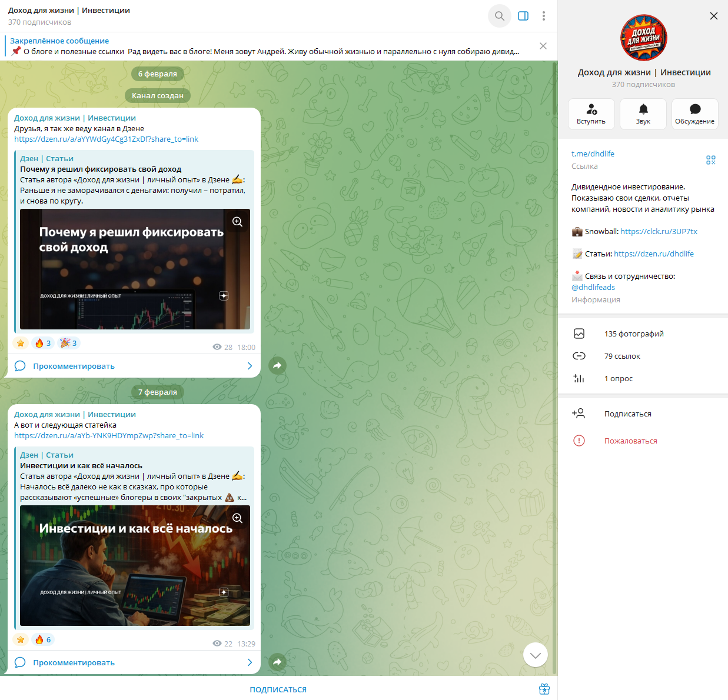Toggle fire reaction with count 6
The width and height of the screenshot is (728, 700).
[43, 639]
